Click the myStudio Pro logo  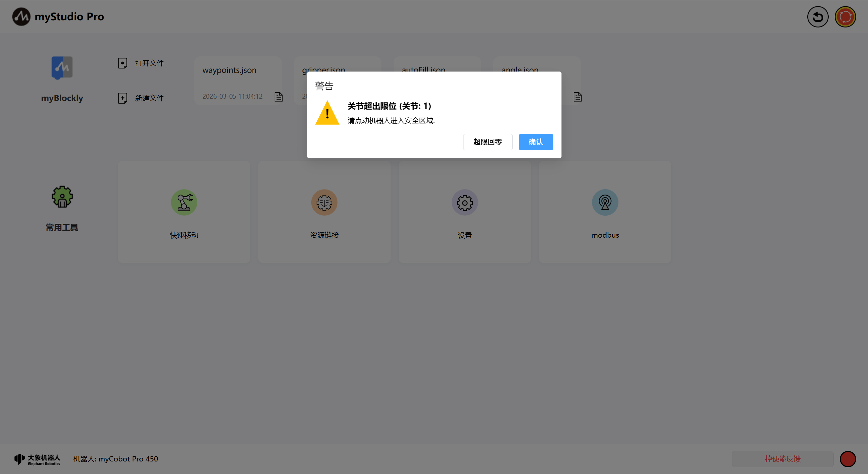[x=21, y=17]
